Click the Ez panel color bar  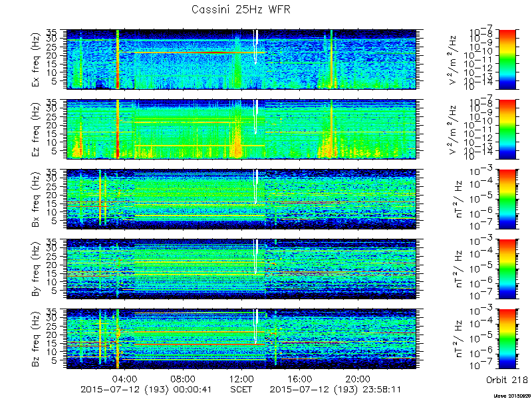(x=507, y=129)
